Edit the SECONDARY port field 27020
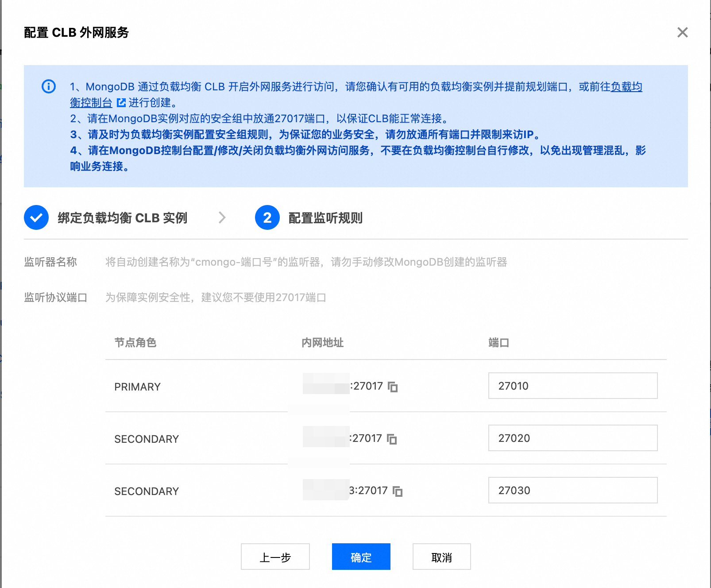Image resolution: width=711 pixels, height=588 pixels. click(x=573, y=438)
